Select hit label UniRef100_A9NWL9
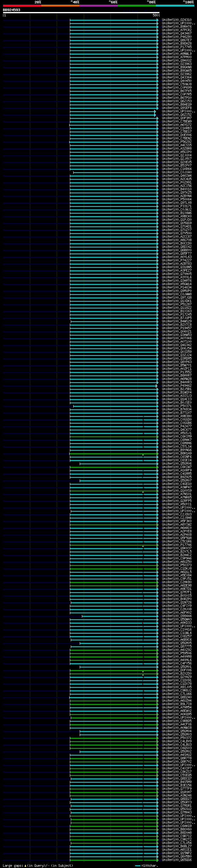The width and height of the screenshot is (197, 868). [x=176, y=54]
